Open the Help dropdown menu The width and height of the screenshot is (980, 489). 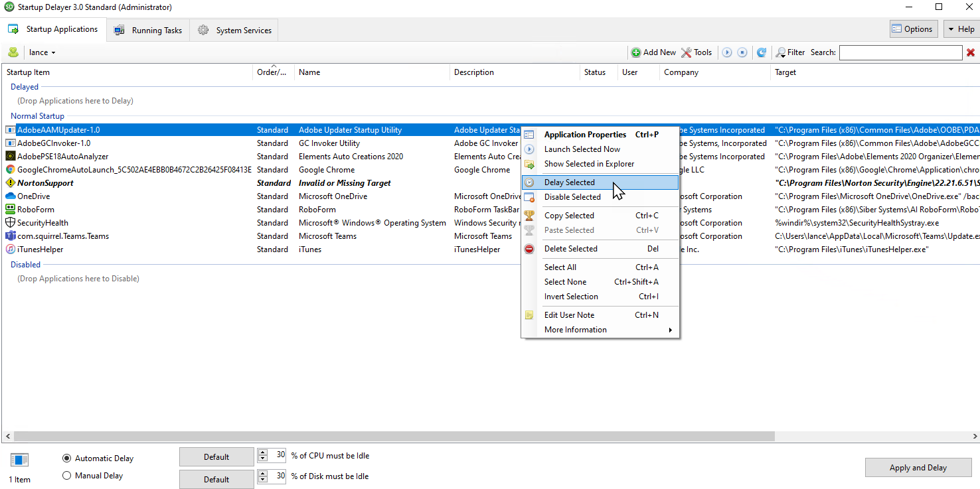click(961, 29)
